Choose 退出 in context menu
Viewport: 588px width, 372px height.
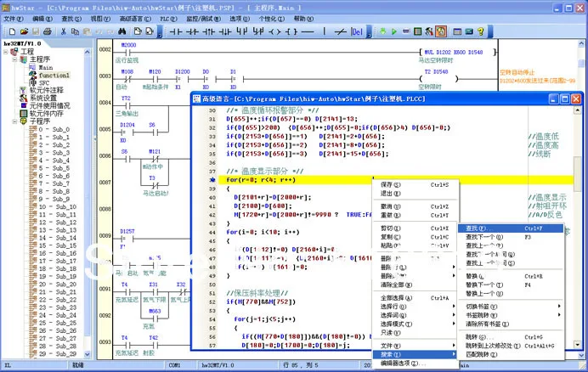416,194
